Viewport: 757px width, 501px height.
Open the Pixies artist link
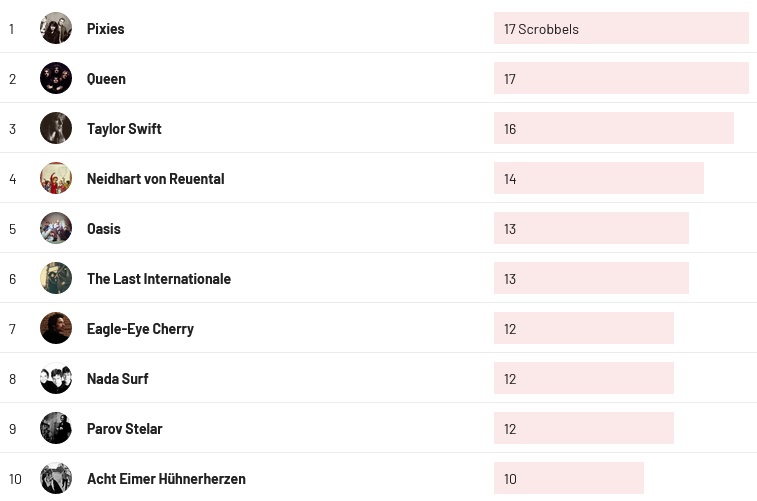[x=106, y=29]
